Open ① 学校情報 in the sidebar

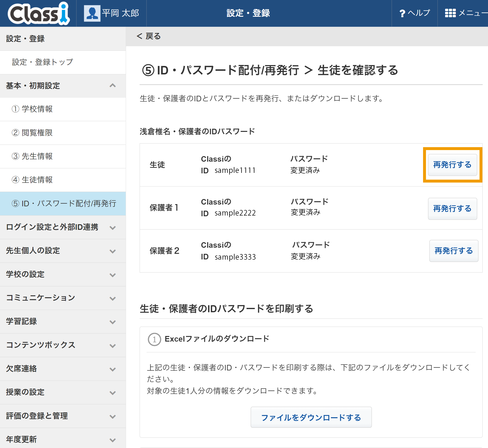click(x=63, y=109)
